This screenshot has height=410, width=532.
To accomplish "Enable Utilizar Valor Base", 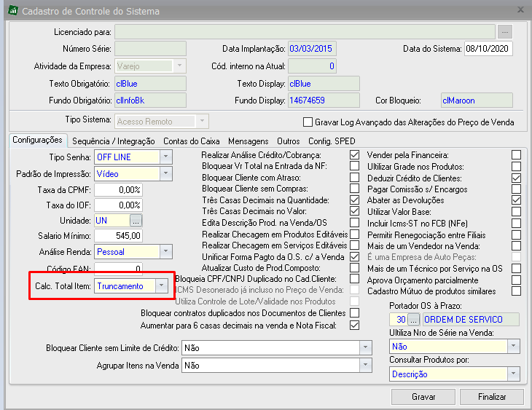I will coord(517,212).
